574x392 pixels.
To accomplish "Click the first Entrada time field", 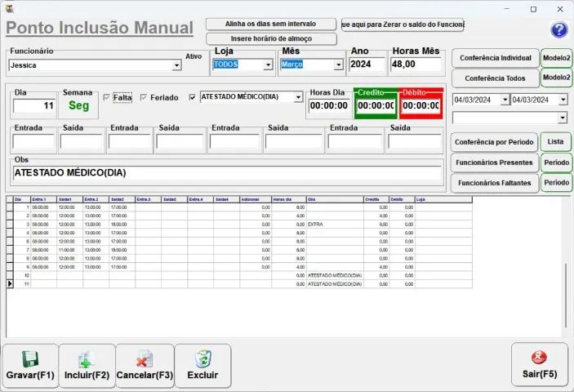I will 33,141.
